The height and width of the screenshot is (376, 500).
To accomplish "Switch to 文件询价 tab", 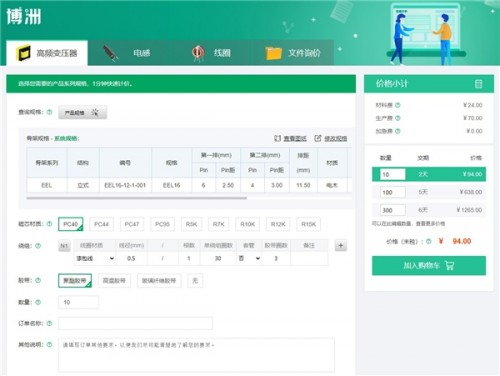I will click(x=293, y=53).
